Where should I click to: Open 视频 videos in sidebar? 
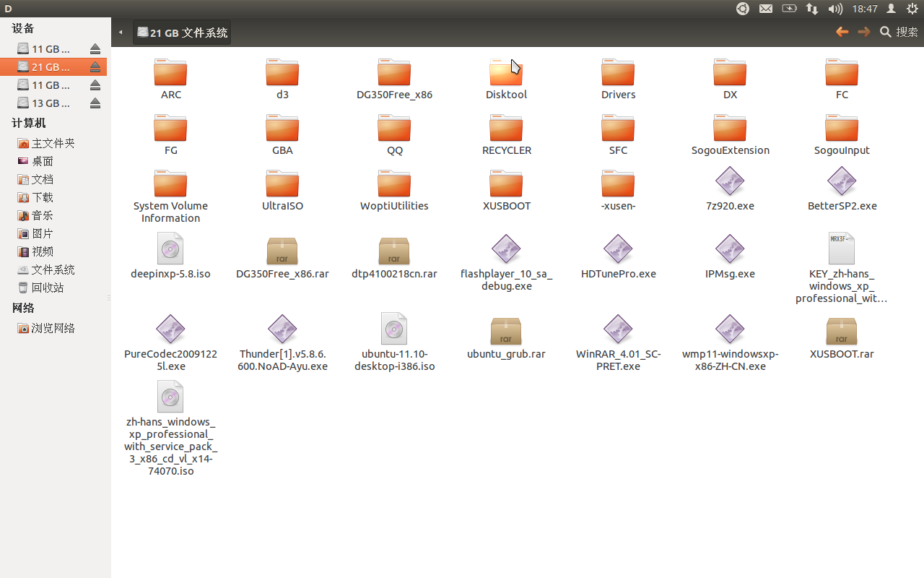(53, 251)
